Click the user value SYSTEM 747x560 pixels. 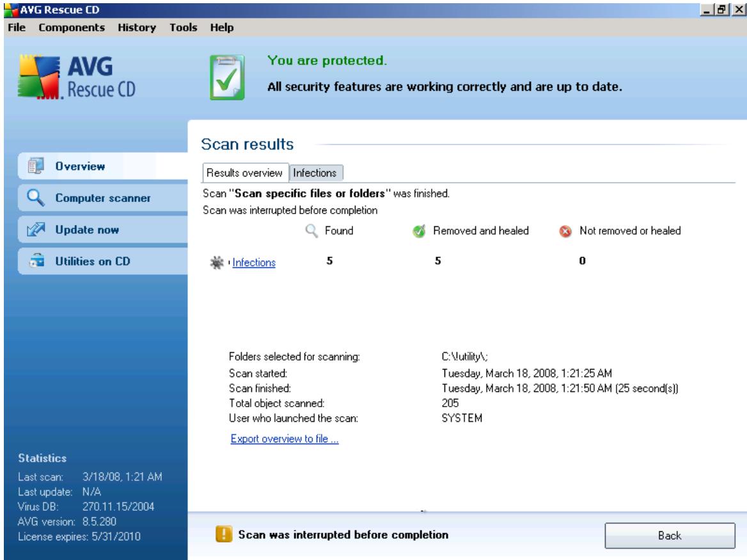(x=462, y=418)
